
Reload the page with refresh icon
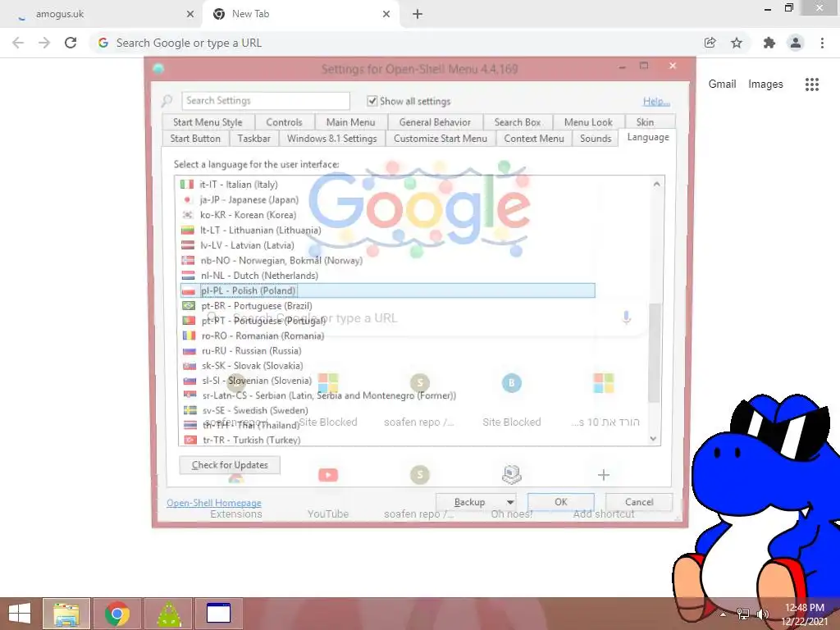[71, 43]
